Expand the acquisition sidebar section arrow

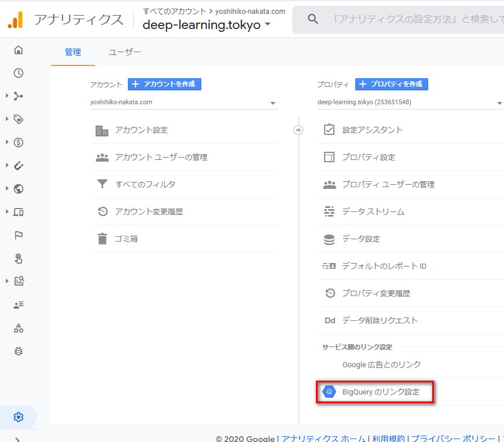point(7,96)
